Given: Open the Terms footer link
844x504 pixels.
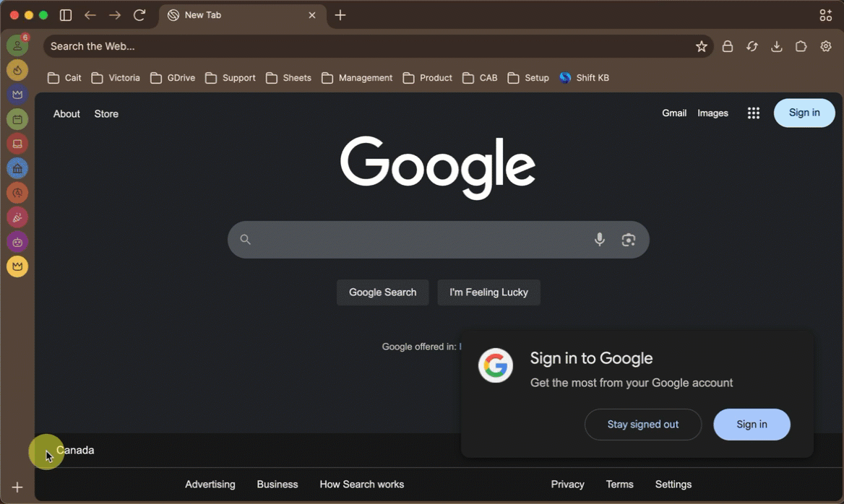Looking at the screenshot, I should (619, 485).
